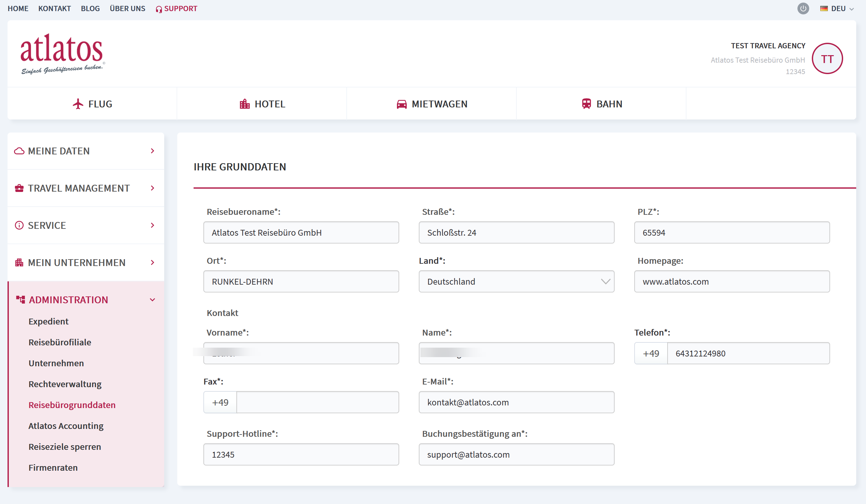
Task: Click the power logout icon
Action: point(803,8)
